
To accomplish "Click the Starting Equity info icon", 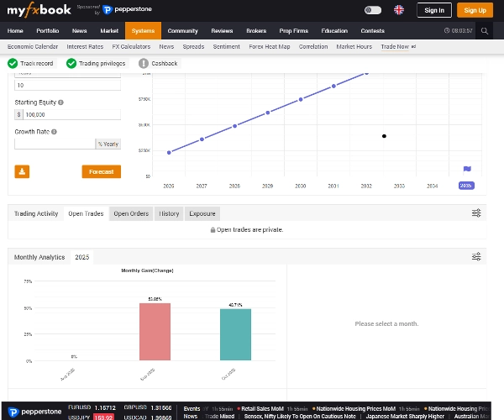I will click(60, 102).
